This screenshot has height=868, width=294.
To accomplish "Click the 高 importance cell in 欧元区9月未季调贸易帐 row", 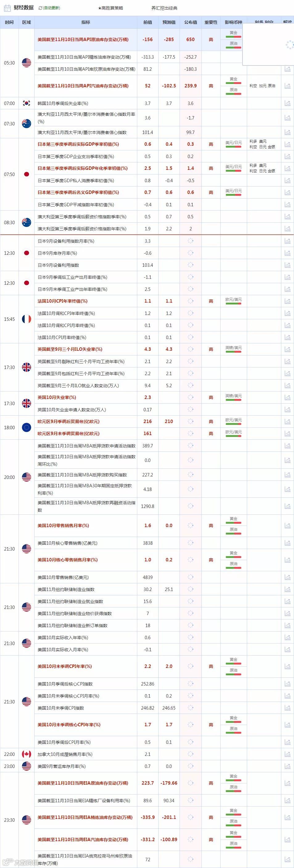I will (x=211, y=434).
